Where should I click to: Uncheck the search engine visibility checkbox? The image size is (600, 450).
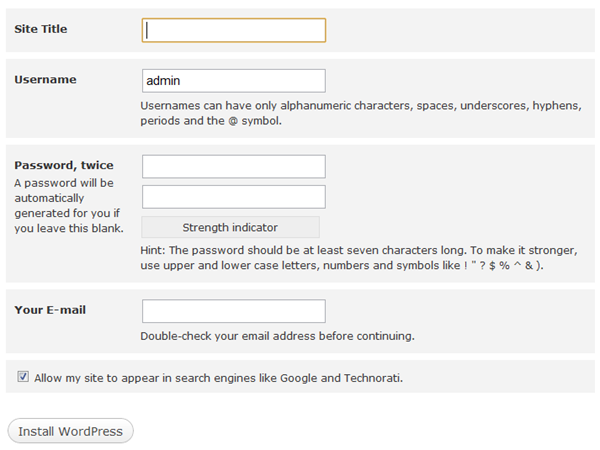tap(23, 377)
